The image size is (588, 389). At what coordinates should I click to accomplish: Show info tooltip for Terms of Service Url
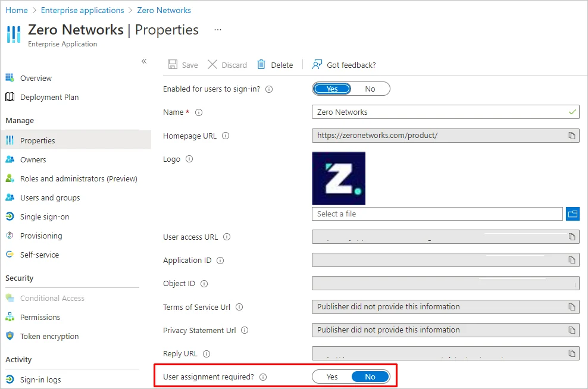pyautogui.click(x=239, y=307)
